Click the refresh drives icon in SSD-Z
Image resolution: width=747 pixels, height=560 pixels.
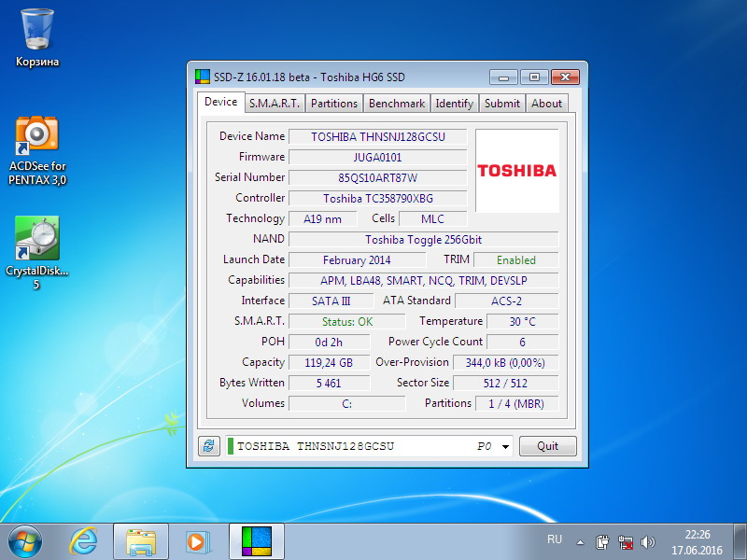coord(208,446)
